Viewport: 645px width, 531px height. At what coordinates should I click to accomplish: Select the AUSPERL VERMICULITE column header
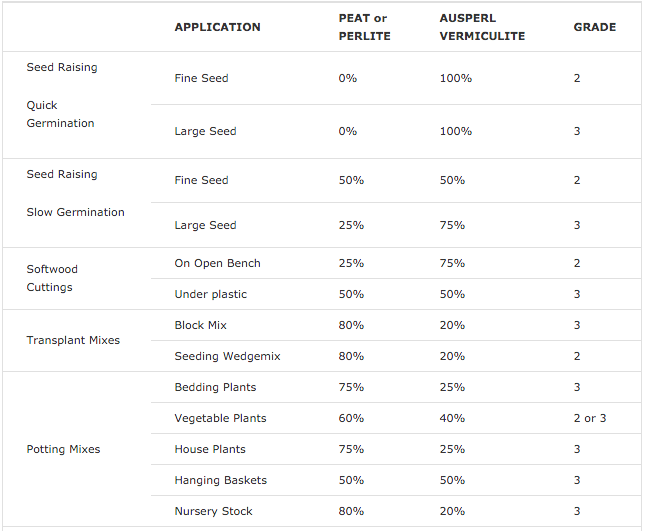[482, 27]
